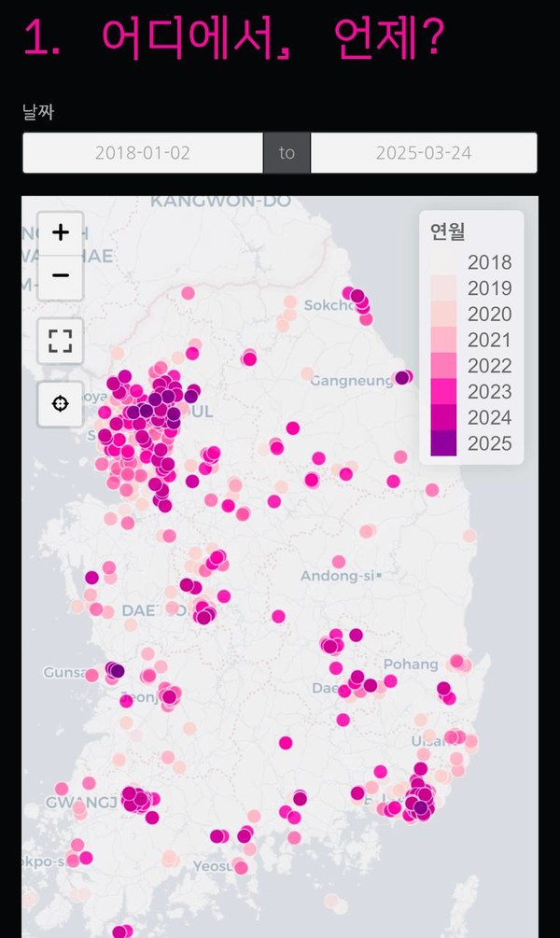Image resolution: width=560 pixels, height=938 pixels.
Task: Click the 'Pohang' map label
Action: pos(411,665)
